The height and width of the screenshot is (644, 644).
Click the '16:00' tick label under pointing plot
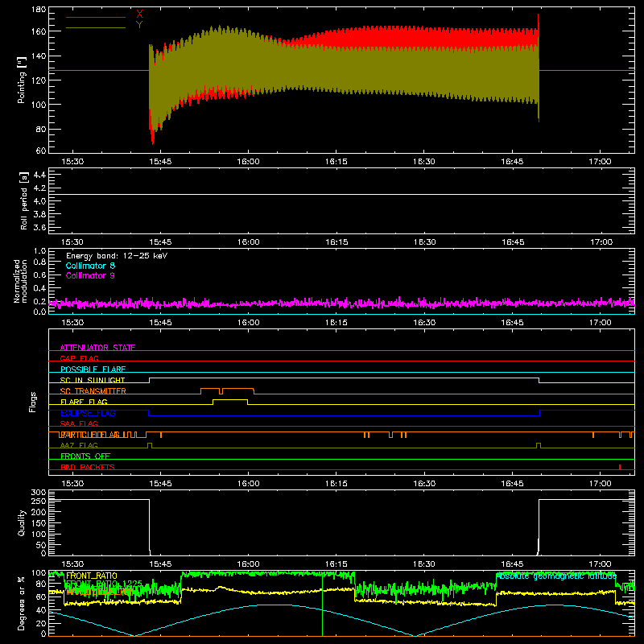[248, 162]
